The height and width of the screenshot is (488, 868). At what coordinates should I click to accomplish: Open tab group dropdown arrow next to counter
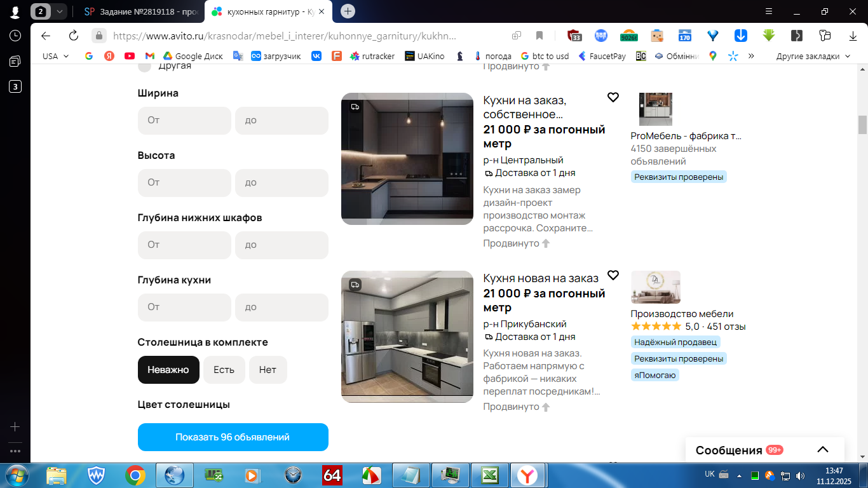point(60,11)
